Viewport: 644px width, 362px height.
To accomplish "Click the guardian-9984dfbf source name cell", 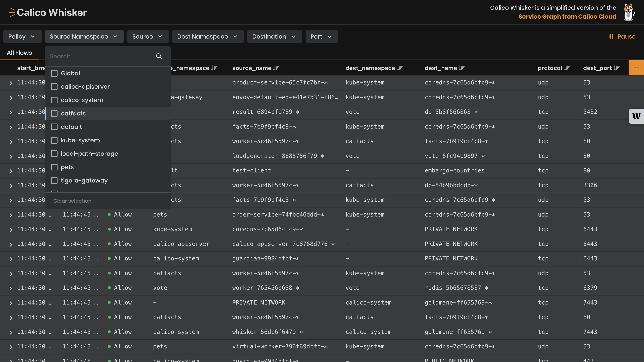I will tap(266, 258).
